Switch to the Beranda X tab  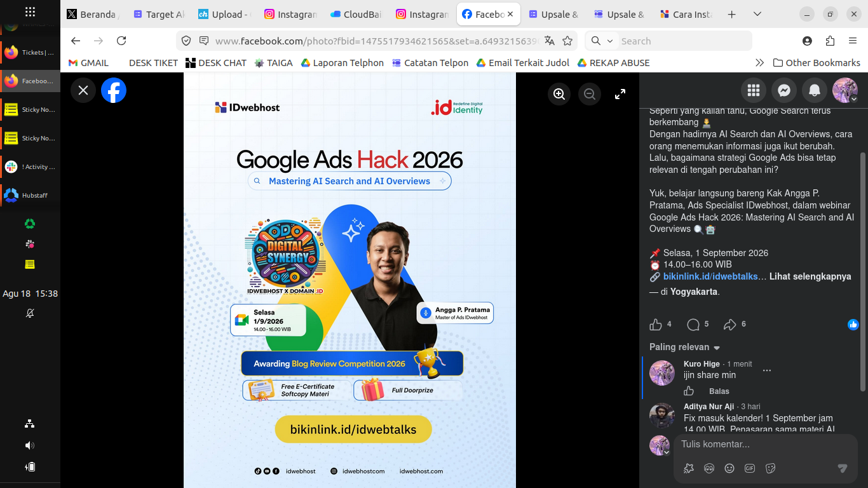tap(93, 14)
